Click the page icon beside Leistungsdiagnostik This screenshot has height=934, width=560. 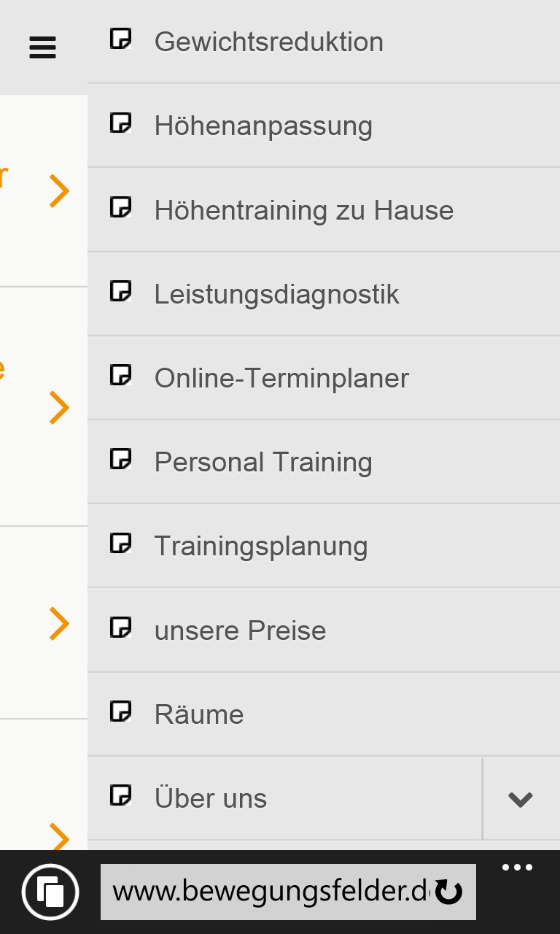click(x=120, y=291)
